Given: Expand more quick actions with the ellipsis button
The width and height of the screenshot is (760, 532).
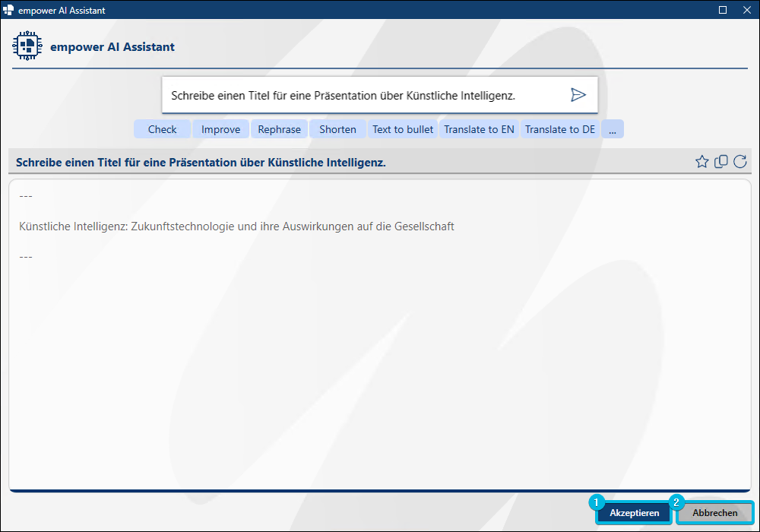Looking at the screenshot, I should click(613, 129).
